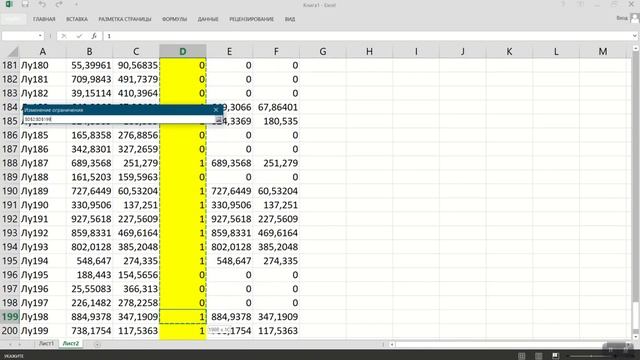This screenshot has width=640, height=360.
Task: Undo the last action
Action: pyautogui.click(x=42, y=4)
